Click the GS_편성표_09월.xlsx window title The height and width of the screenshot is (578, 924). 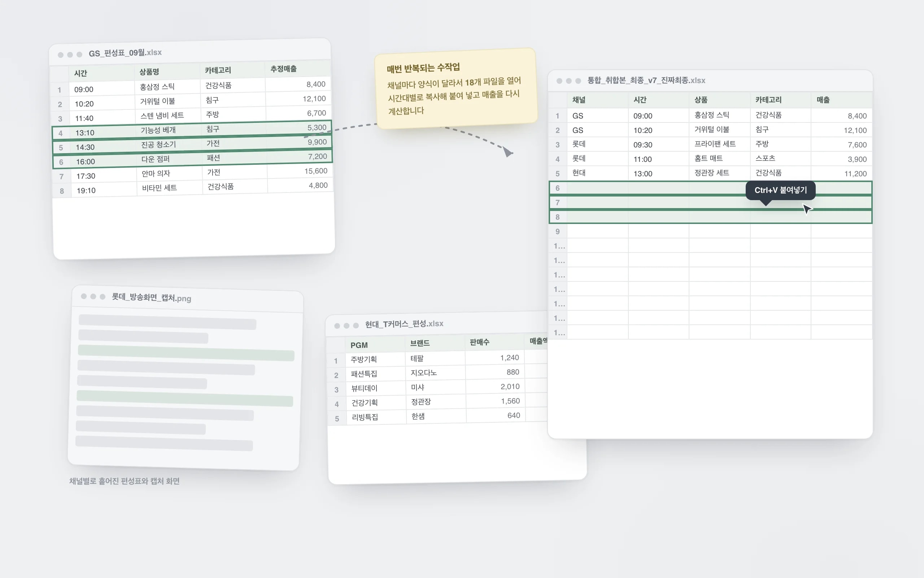pyautogui.click(x=125, y=53)
